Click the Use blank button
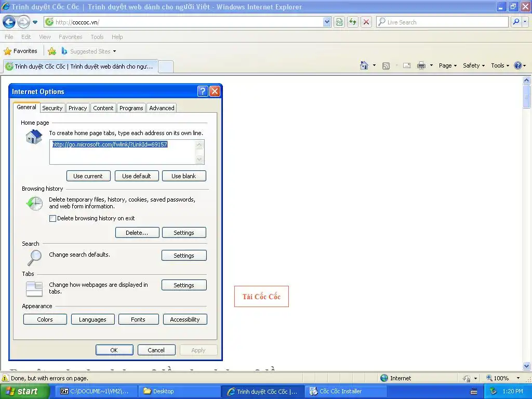 coord(184,176)
